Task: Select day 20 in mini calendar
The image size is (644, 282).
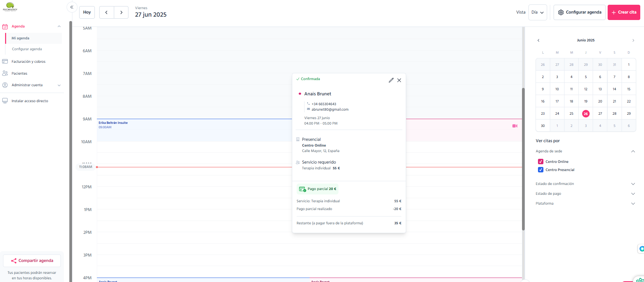Action: (600, 101)
